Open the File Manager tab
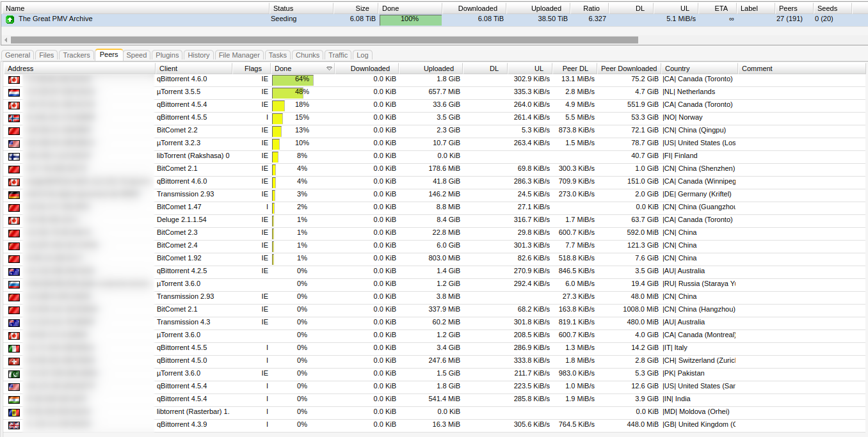868x437 pixels. click(239, 55)
